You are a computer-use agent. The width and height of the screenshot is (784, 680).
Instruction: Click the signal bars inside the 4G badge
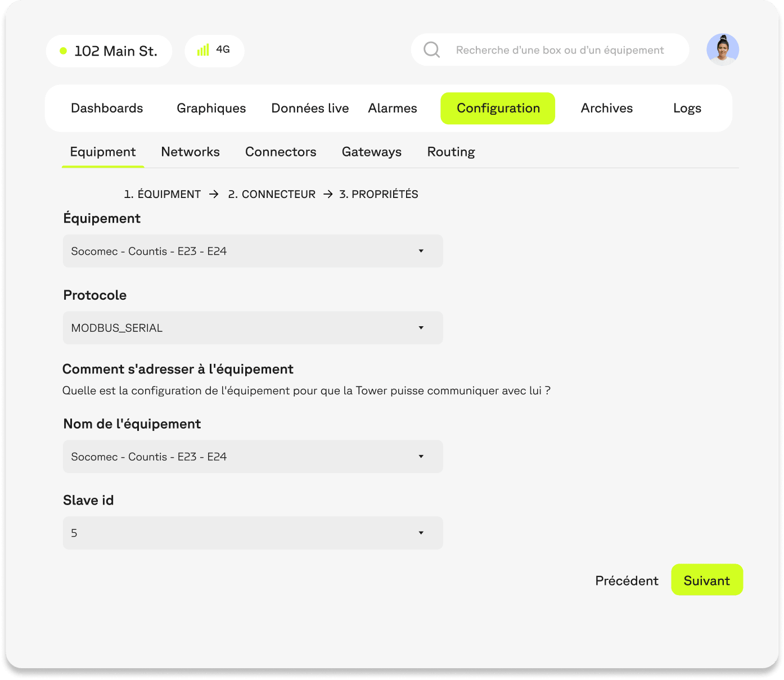pyautogui.click(x=203, y=51)
